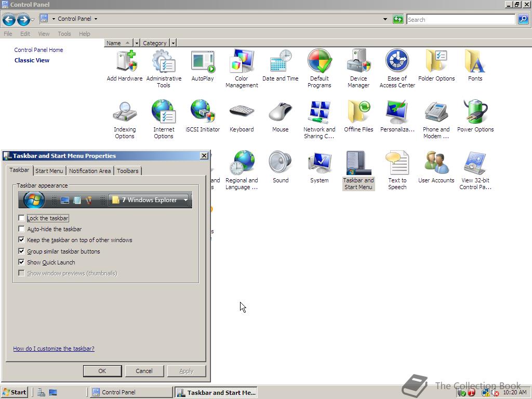
Task: Open Regional and Language options
Action: pos(242,170)
